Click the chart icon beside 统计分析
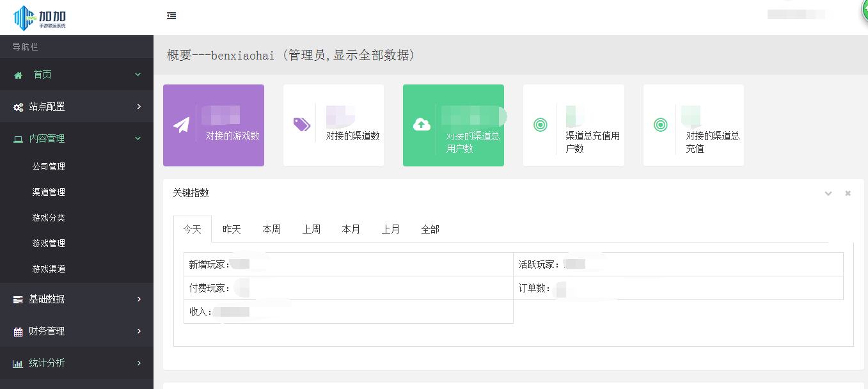Screen dimensions: 868x389 click(x=18, y=363)
